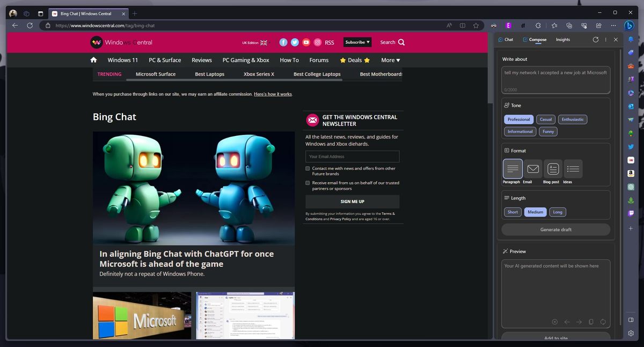
Task: Open Shopping tag icon in Edge sidebar
Action: tap(631, 52)
